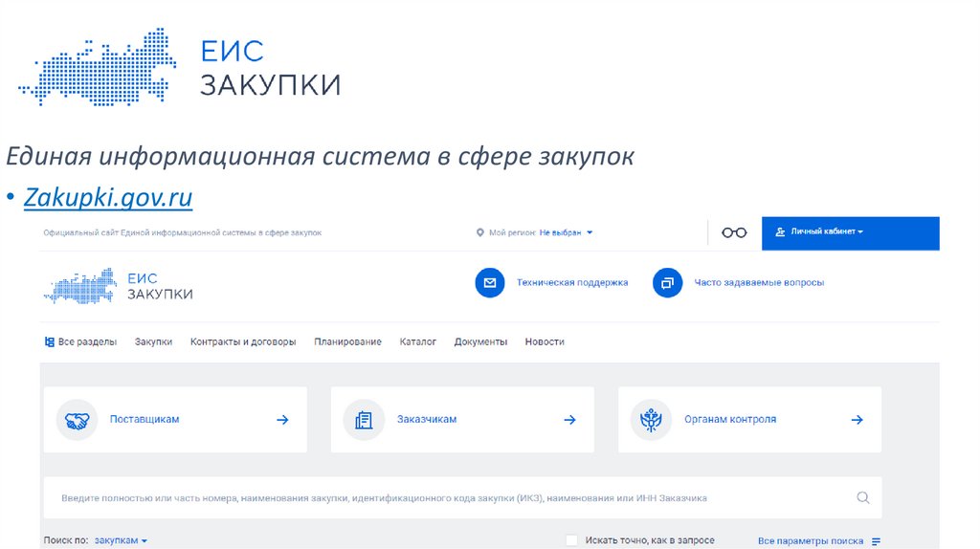
Task: Open the Заказчикам section link
Action: (427, 419)
